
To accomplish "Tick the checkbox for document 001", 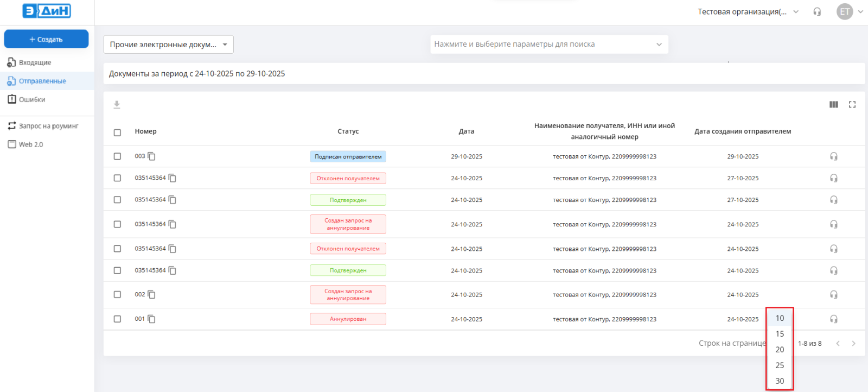I will (x=117, y=319).
